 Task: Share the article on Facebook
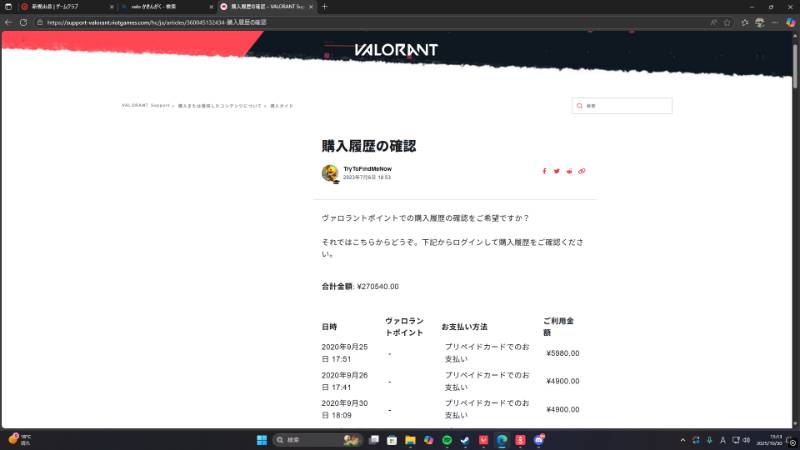[x=544, y=171]
